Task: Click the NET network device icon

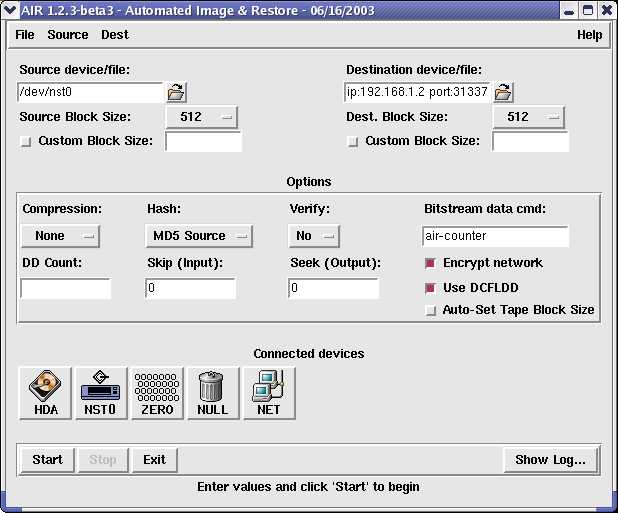Action: tap(268, 393)
